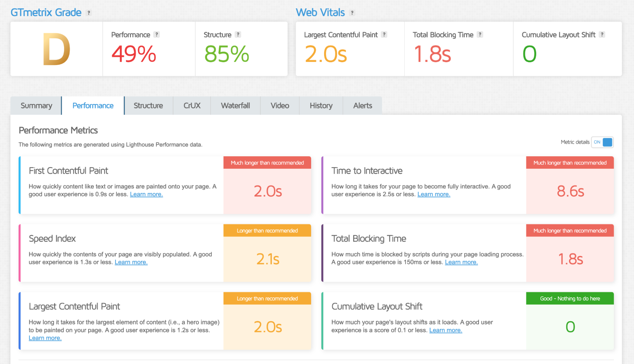Click the Speed Index card title
Screen dimensions: 634x364
pyautogui.click(x=52, y=238)
